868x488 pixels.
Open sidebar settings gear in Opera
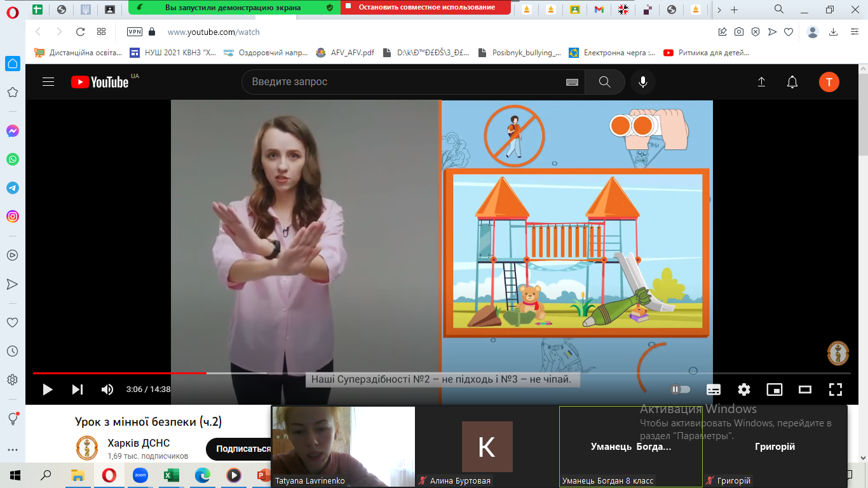point(12,380)
